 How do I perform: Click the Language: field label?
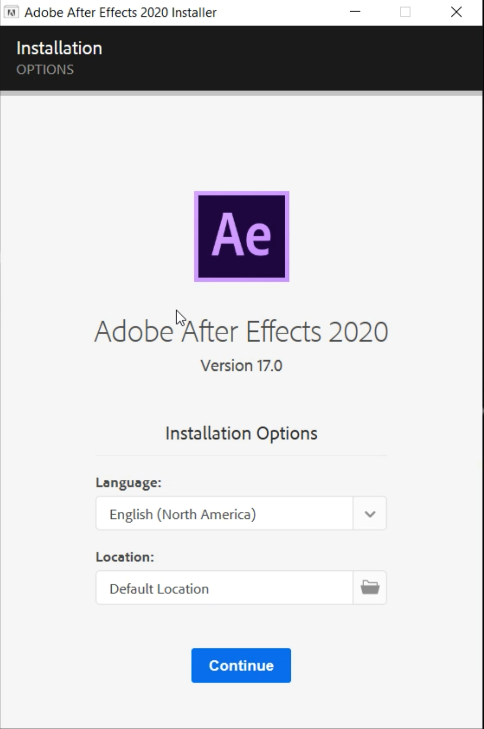(x=128, y=483)
